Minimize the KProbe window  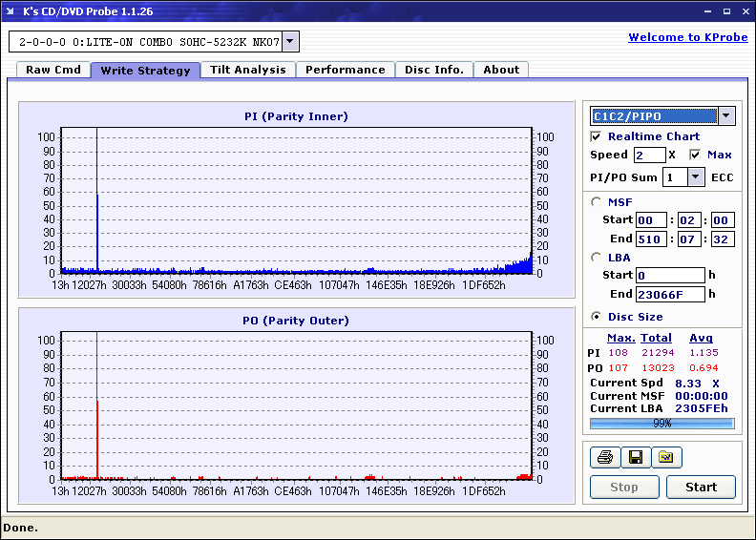pos(707,11)
